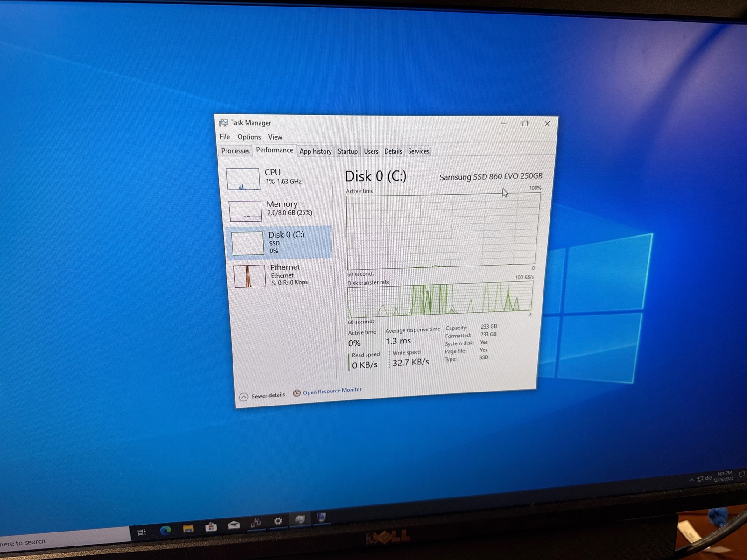Image resolution: width=747 pixels, height=560 pixels.
Task: Select the CPU performance item
Action: point(278,179)
